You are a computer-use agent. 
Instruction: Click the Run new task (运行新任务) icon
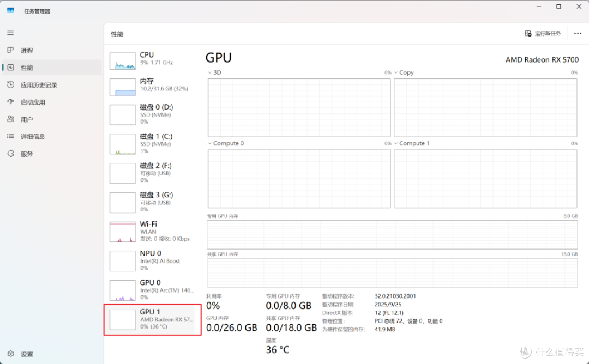click(528, 33)
